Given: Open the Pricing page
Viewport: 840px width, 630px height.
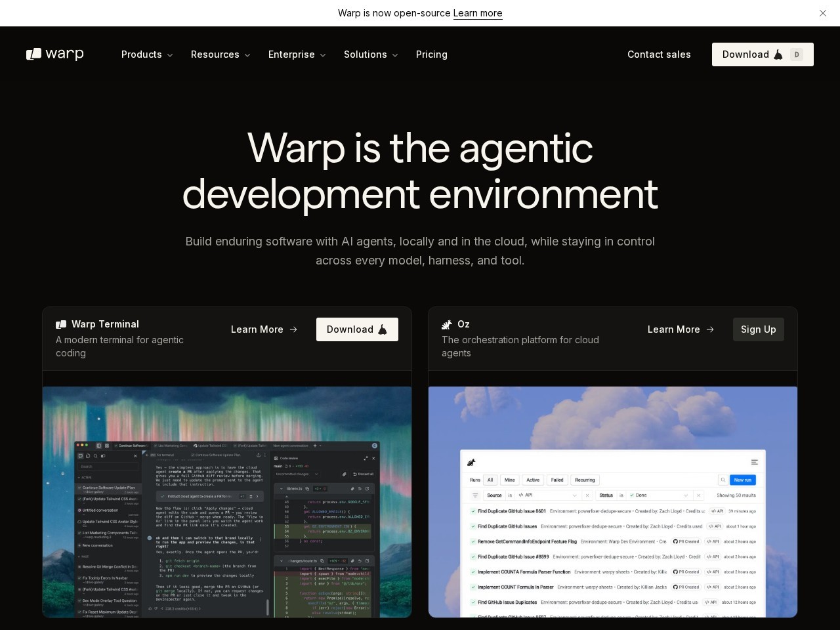Looking at the screenshot, I should coord(432,54).
